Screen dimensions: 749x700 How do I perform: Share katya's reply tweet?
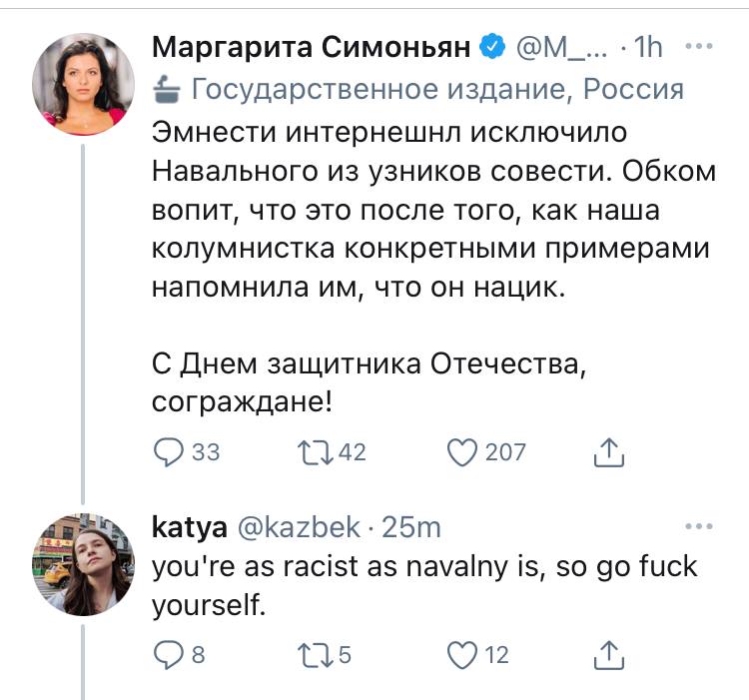(608, 655)
